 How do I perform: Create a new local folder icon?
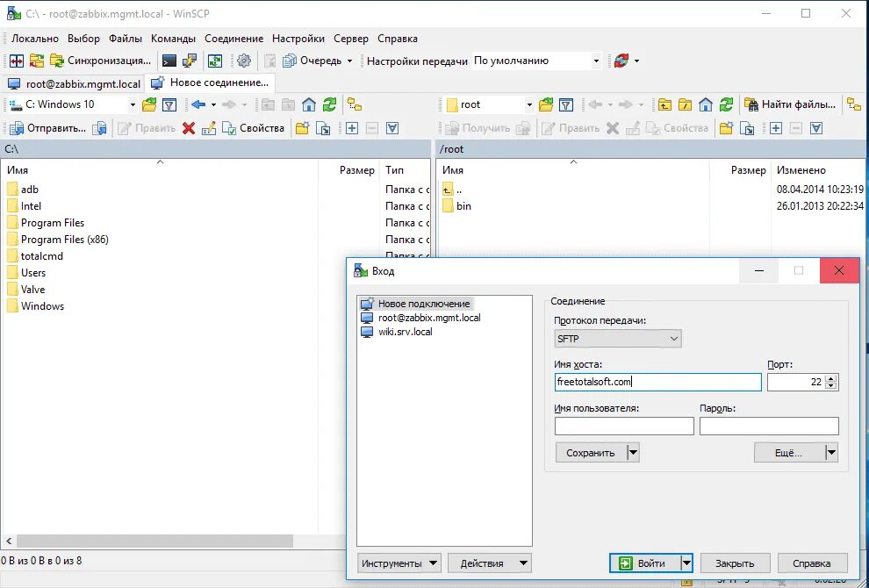click(x=302, y=128)
